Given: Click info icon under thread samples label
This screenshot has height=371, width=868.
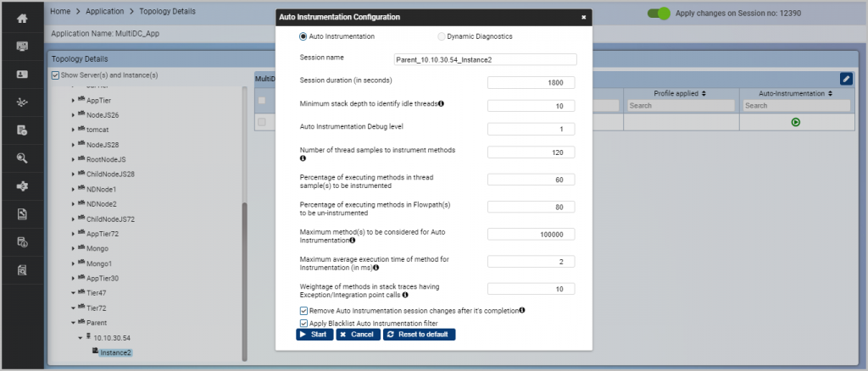Looking at the screenshot, I should pos(303,158).
